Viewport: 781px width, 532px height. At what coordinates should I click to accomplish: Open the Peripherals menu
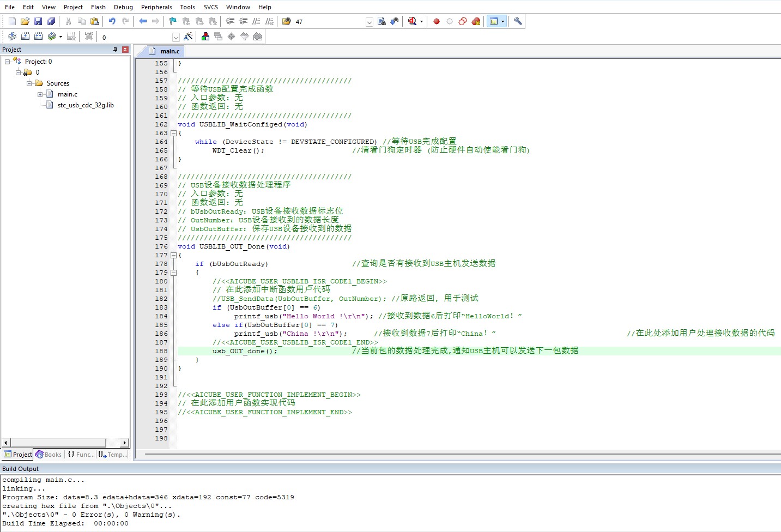(156, 7)
